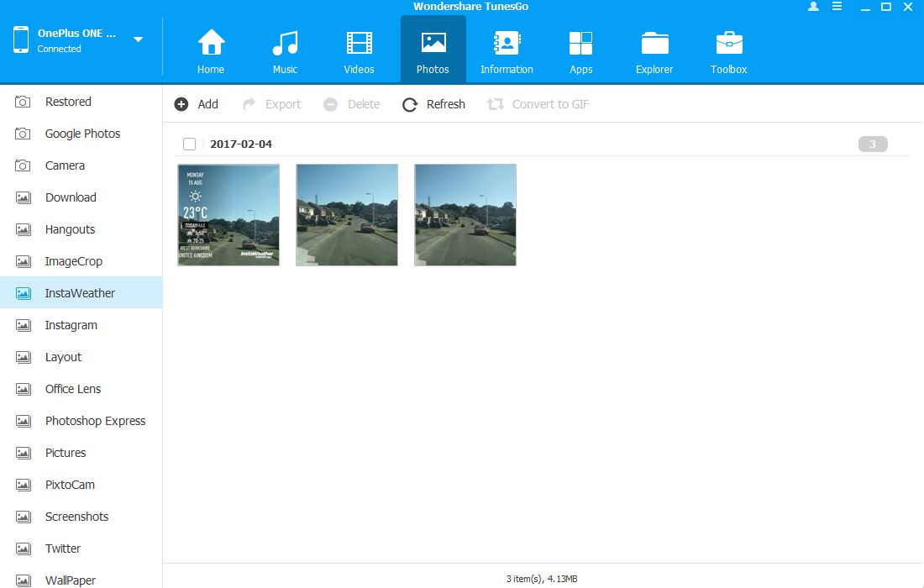Click the Refresh button
This screenshot has height=588, width=924.
click(x=433, y=104)
